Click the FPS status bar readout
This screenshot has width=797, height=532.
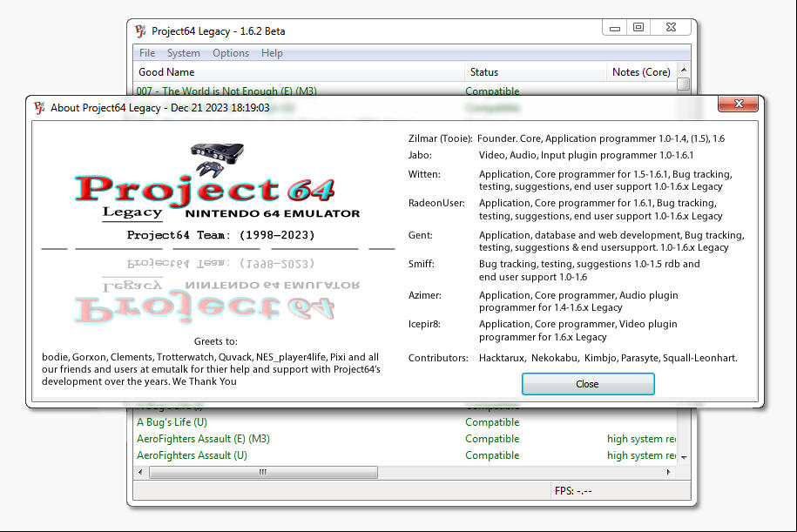(x=573, y=491)
